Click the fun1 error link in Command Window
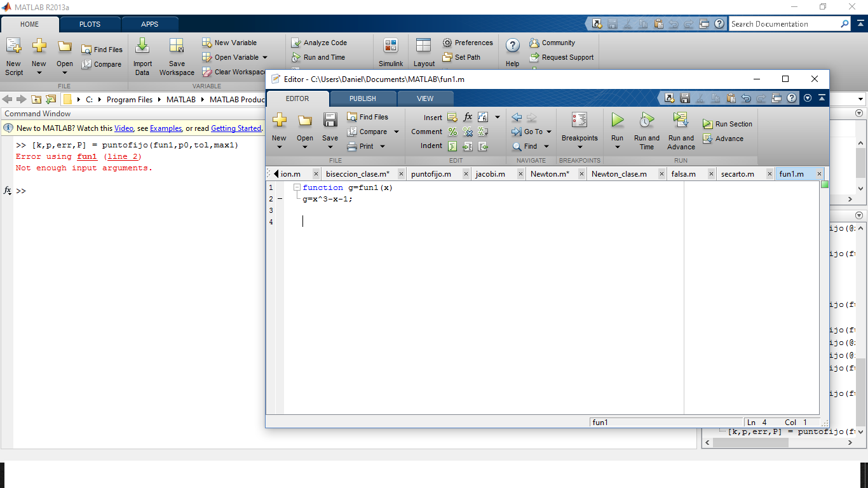The height and width of the screenshot is (488, 868). [87, 156]
